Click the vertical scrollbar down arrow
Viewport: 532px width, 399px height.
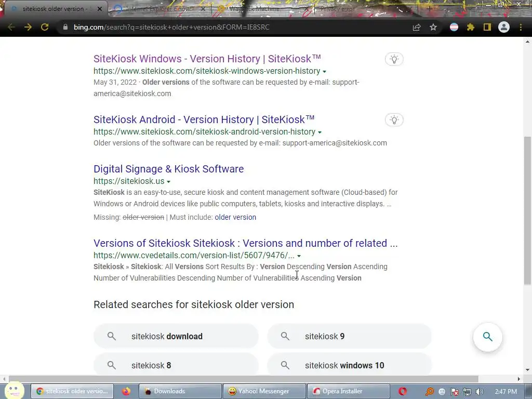pos(528,370)
